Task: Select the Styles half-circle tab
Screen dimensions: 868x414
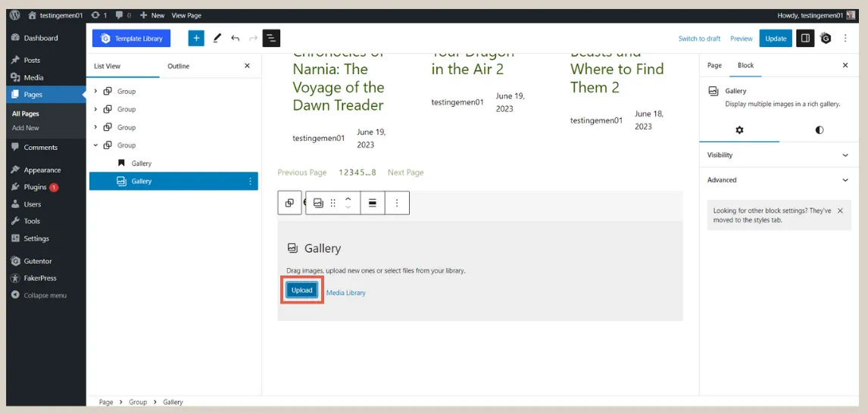Action: click(x=820, y=130)
